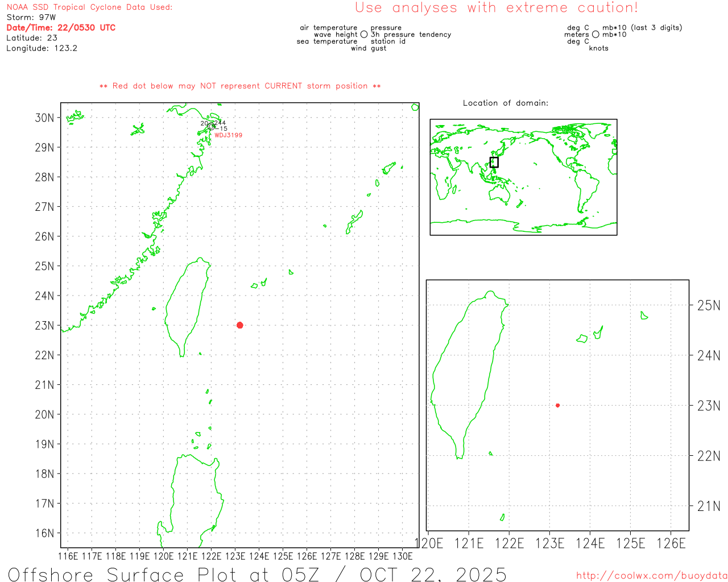728x582 pixels.
Task: Click the 126E axis label on inset map
Action: (671, 543)
